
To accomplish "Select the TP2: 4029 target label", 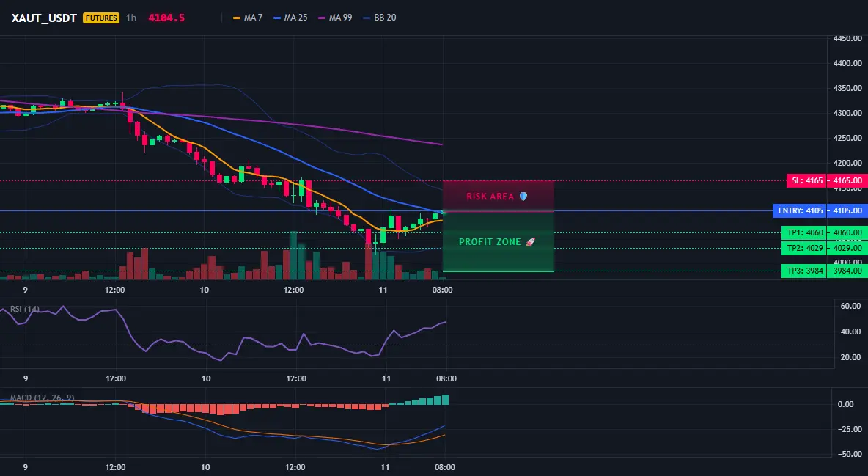I will tap(805, 248).
